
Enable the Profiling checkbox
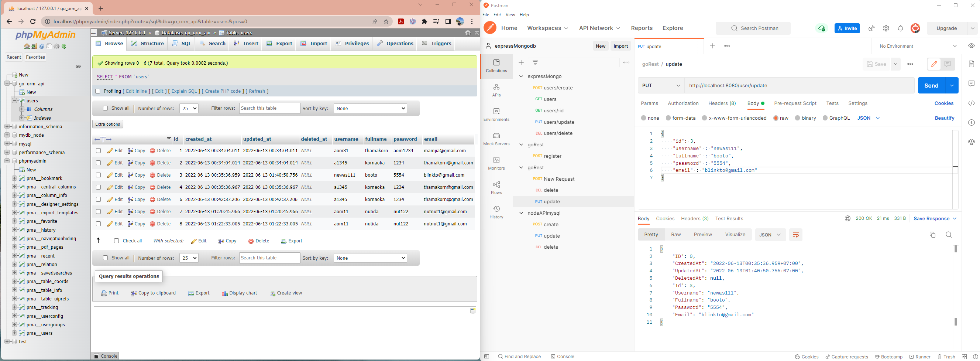[98, 91]
